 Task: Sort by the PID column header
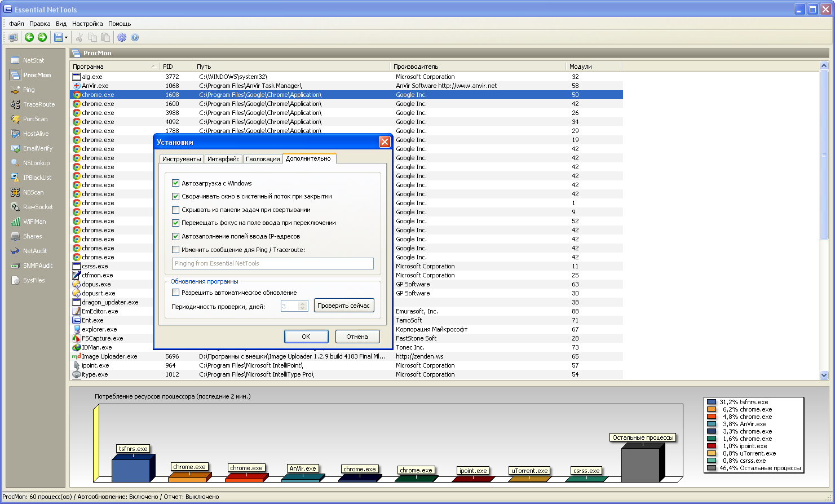click(x=176, y=67)
